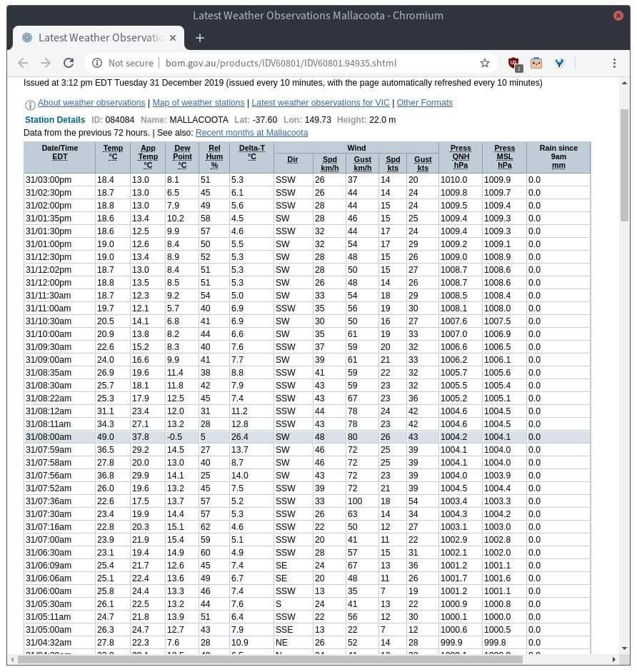Close the Chromium window
This screenshot has height=672, width=637.
[618, 16]
